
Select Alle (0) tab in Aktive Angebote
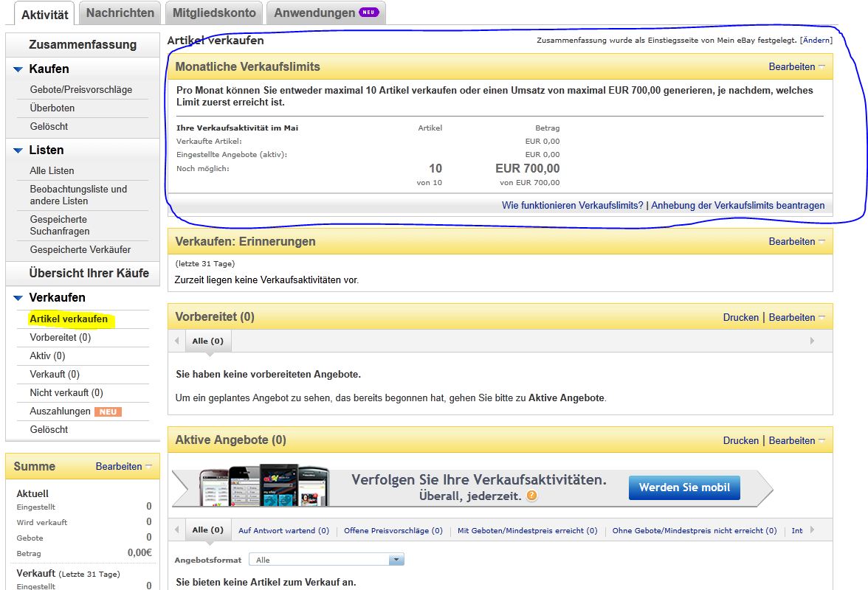point(207,530)
